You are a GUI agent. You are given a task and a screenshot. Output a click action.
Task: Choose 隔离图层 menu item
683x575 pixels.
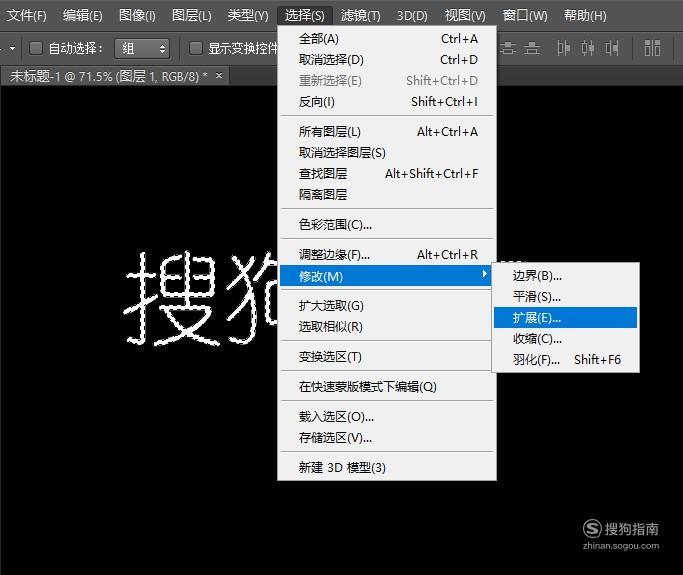click(387, 194)
